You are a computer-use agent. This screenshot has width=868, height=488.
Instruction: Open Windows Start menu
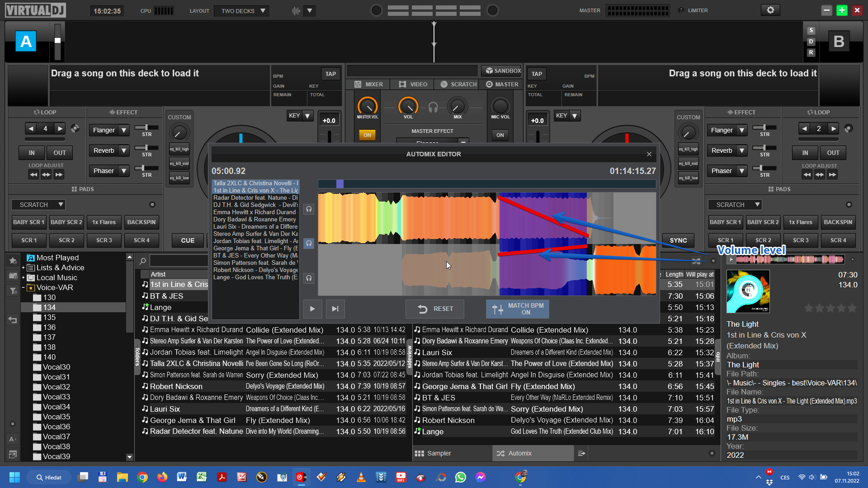click(x=14, y=477)
